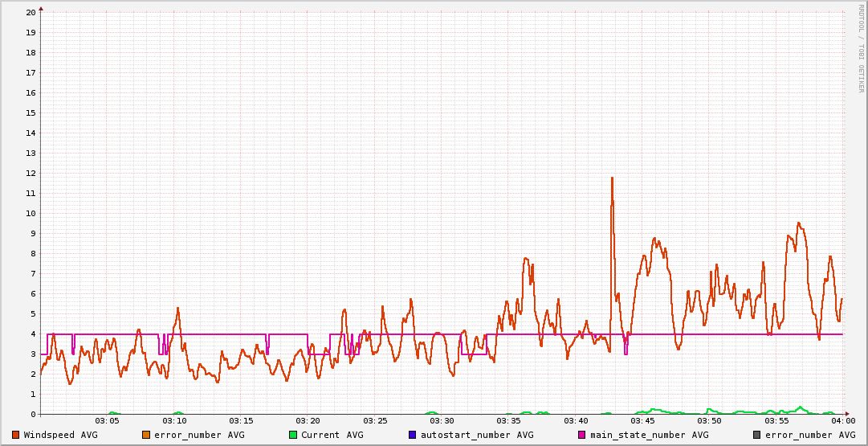Click the 03:45 time axis label

(x=642, y=420)
